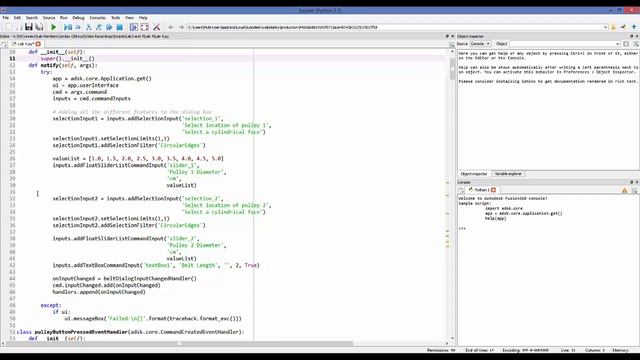Click the Forward arrow in toolbar
The image size is (640, 360).
[x=181, y=27]
